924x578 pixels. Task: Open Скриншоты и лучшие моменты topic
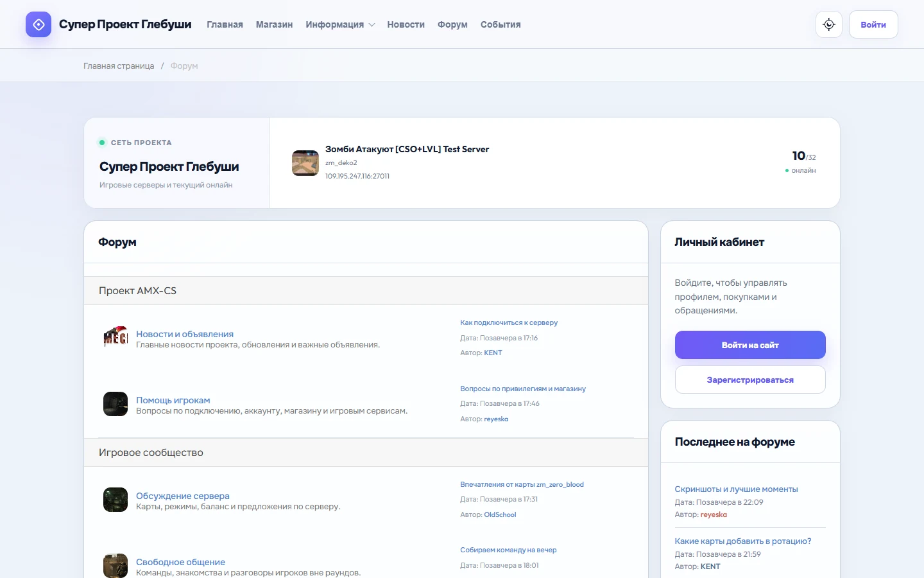736,489
